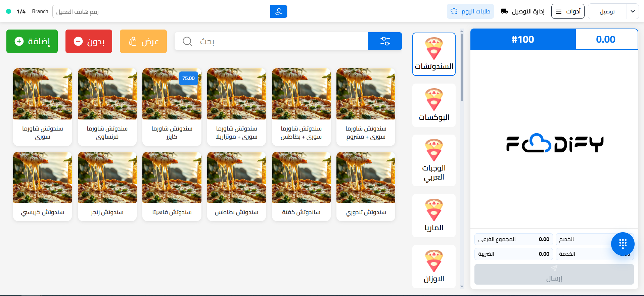Click the orange عرض offer button
This screenshot has height=296, width=644.
click(143, 41)
